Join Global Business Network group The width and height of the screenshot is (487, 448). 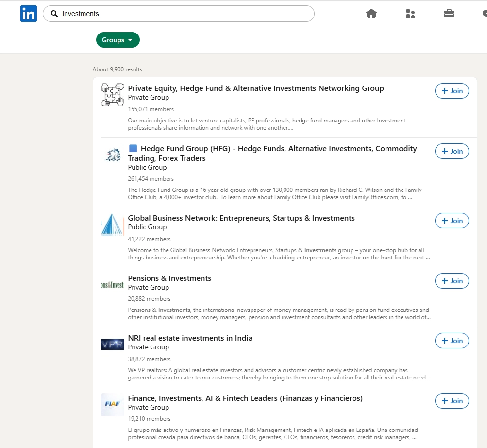(x=452, y=221)
